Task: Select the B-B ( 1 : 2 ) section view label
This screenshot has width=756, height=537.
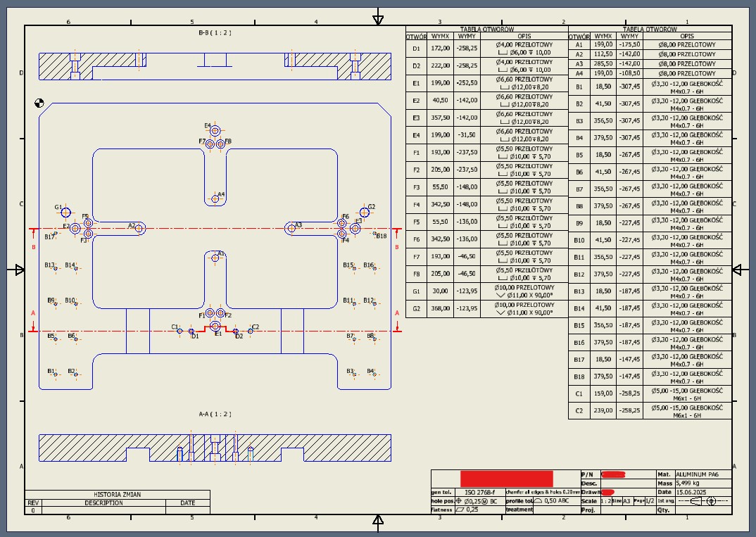Action: [x=215, y=33]
